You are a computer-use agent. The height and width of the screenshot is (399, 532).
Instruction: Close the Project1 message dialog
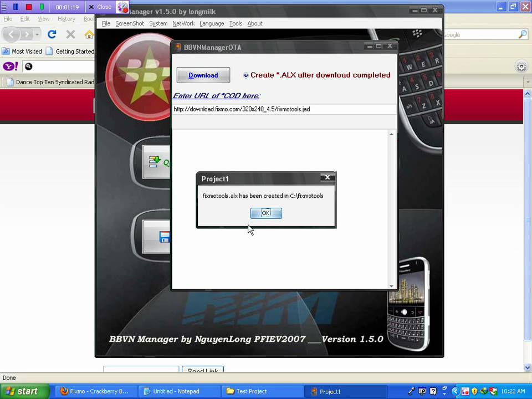[328, 177]
